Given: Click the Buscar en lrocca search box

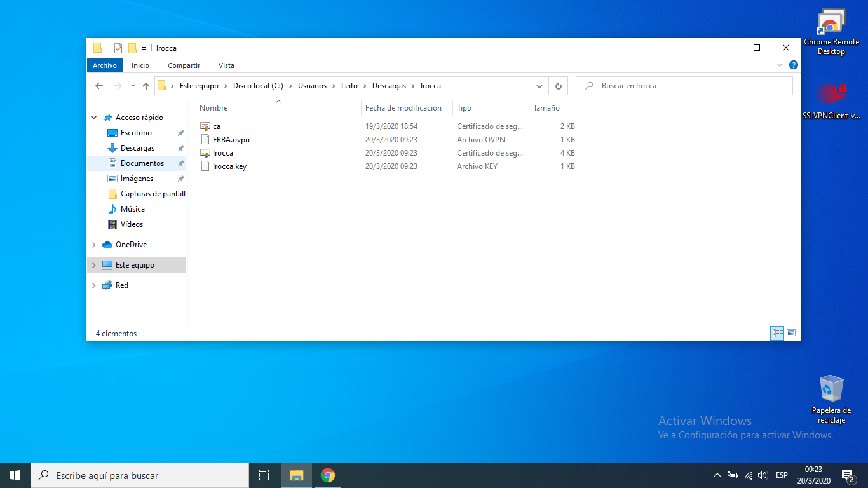Looking at the screenshot, I should 684,86.
